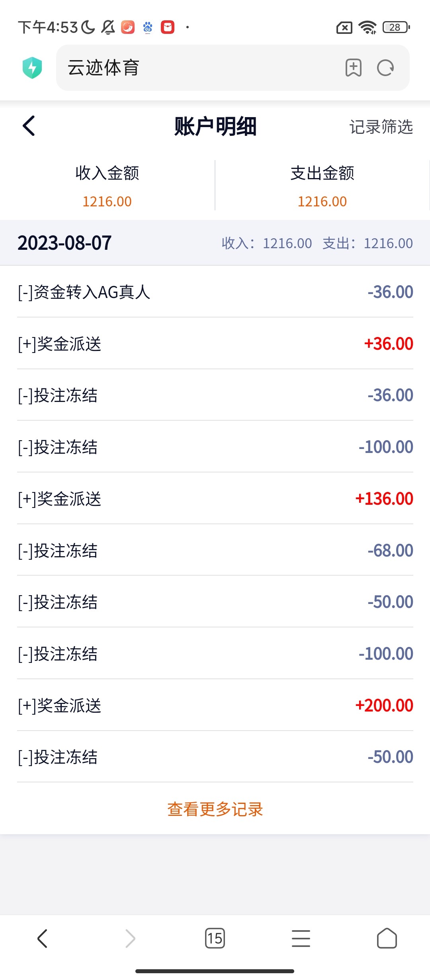
Task: Go back from 账户明细 page
Action: pos(29,126)
